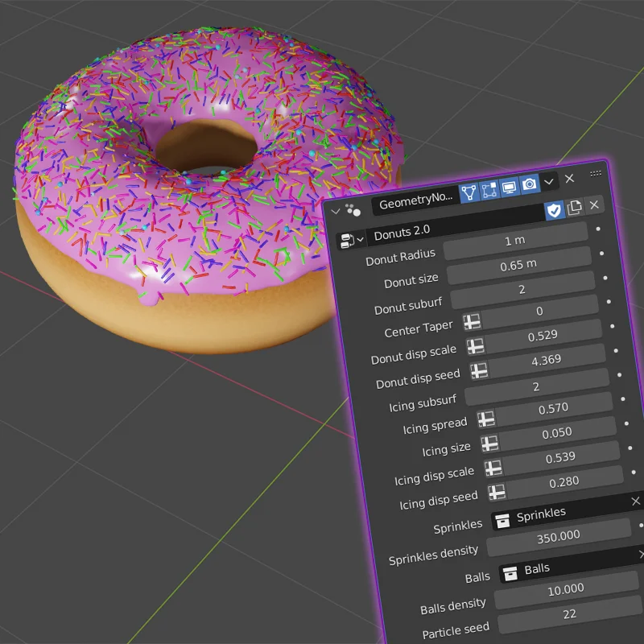This screenshot has width=644, height=644.
Task: Clear the Sprinkles collection field
Action: [635, 502]
